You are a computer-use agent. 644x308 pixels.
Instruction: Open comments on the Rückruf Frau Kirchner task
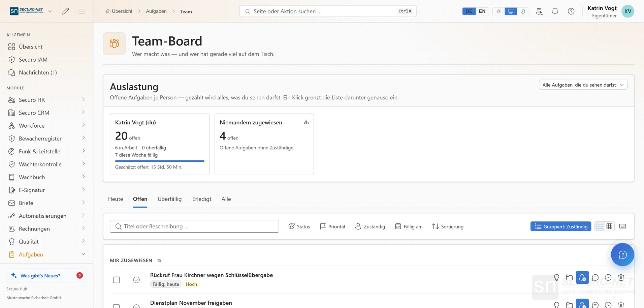pos(595,277)
